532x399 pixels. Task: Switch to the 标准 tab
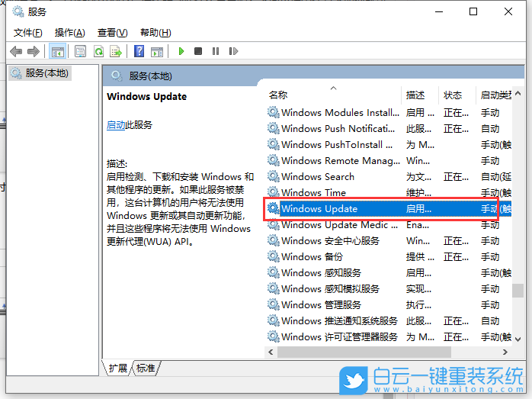pyautogui.click(x=146, y=368)
